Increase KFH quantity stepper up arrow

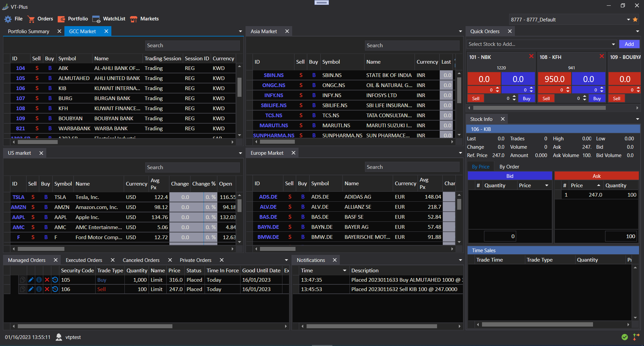coord(585,97)
